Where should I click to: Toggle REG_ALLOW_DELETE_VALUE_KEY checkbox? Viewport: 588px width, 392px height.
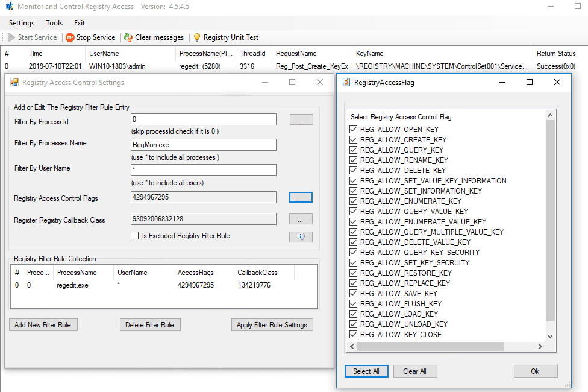click(353, 242)
